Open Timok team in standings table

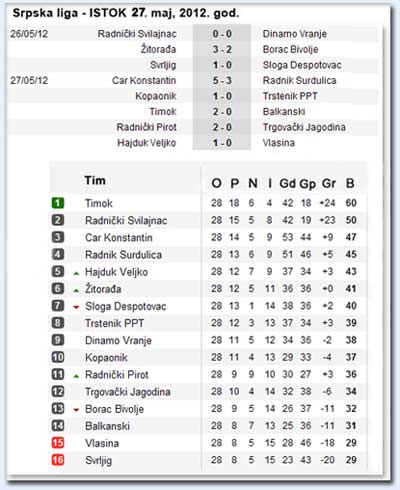99,203
